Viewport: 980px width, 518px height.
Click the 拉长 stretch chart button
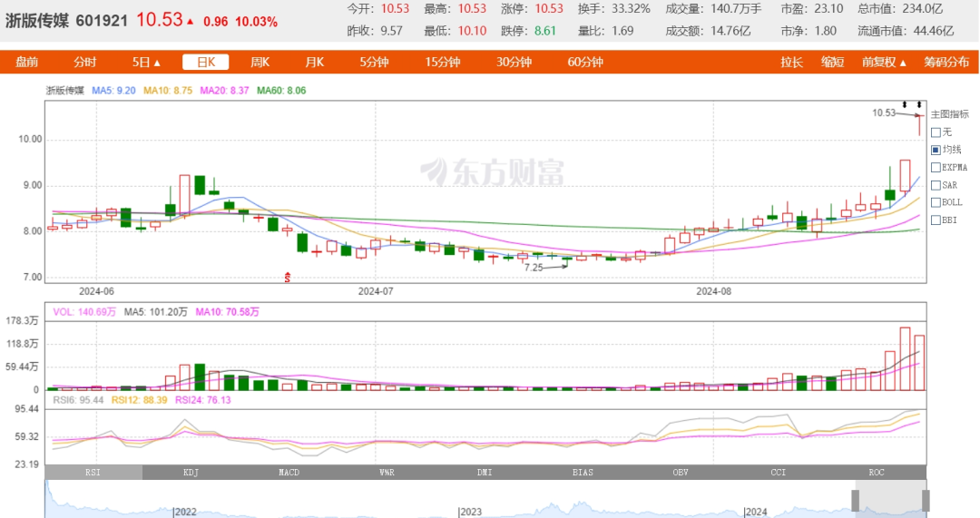coord(791,63)
